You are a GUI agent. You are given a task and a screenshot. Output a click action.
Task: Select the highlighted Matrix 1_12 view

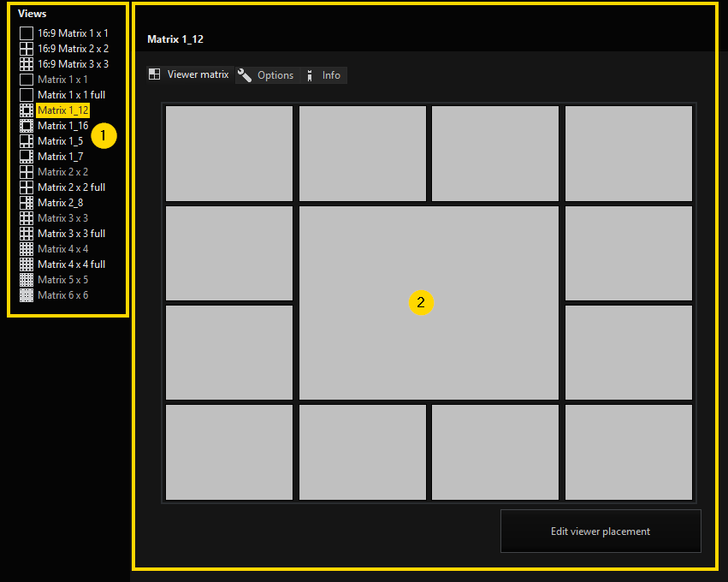pyautogui.click(x=63, y=110)
